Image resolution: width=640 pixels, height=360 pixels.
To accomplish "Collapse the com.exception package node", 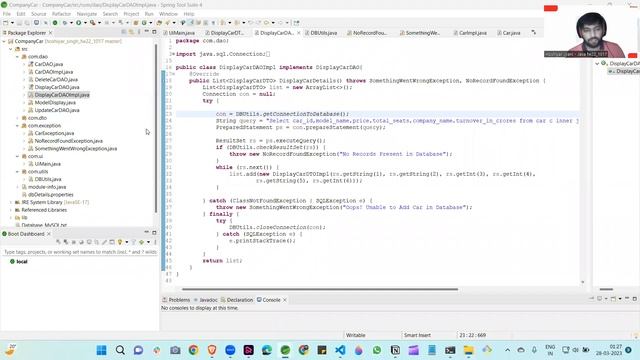I will [17, 126].
